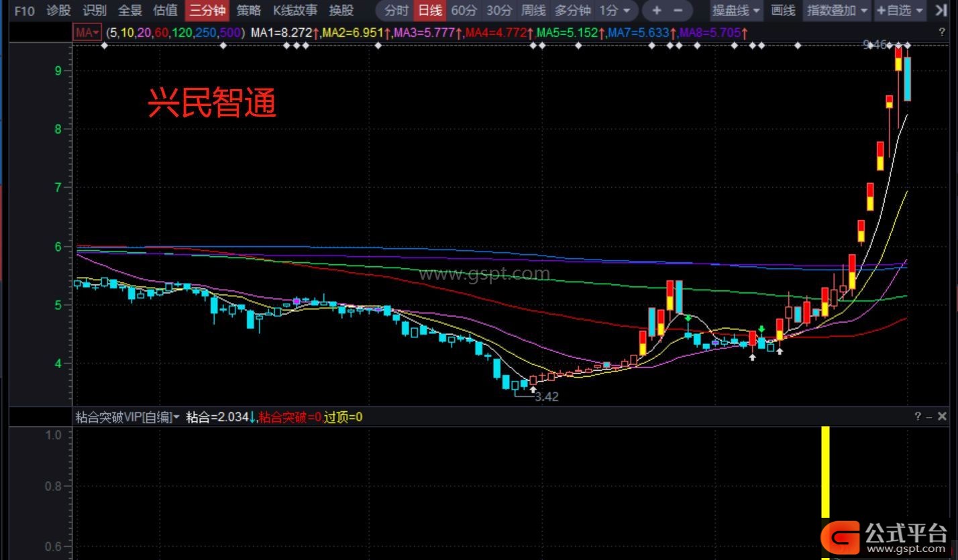The image size is (958, 560).
Task: Switch chart to 分时 intraday view
Action: pos(396,10)
